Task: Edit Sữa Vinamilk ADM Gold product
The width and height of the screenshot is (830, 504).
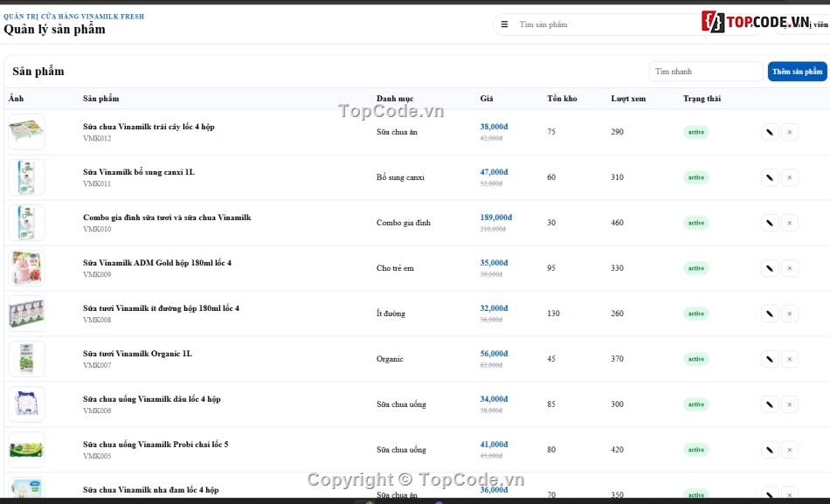Action: click(x=770, y=268)
